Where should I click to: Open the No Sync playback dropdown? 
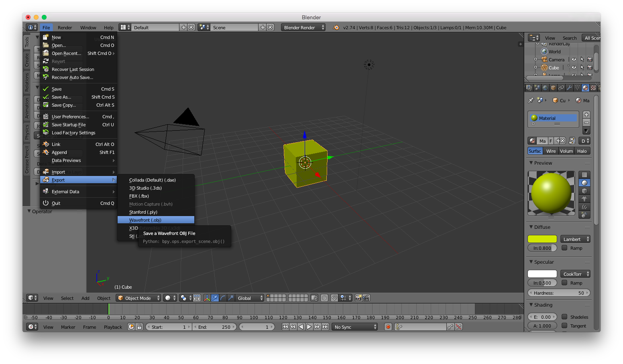point(355,327)
